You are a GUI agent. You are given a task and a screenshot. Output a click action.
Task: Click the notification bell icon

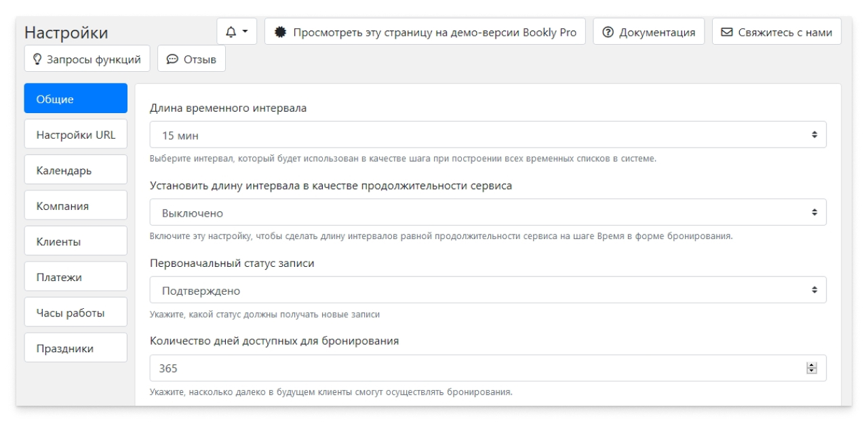coord(231,32)
